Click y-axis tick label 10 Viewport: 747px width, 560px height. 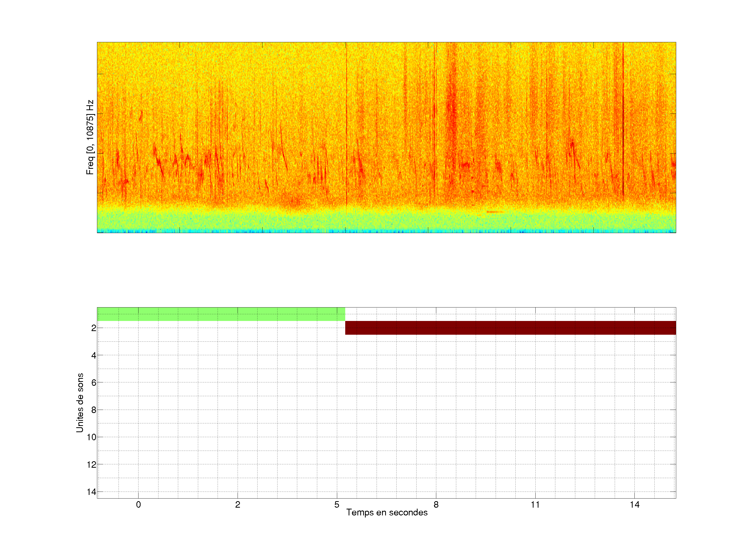(x=92, y=437)
